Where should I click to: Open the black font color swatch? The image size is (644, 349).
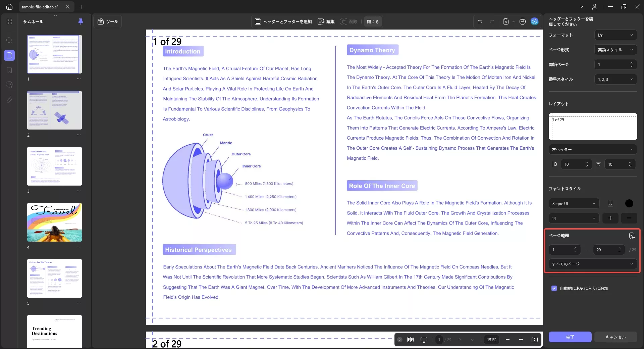629,203
